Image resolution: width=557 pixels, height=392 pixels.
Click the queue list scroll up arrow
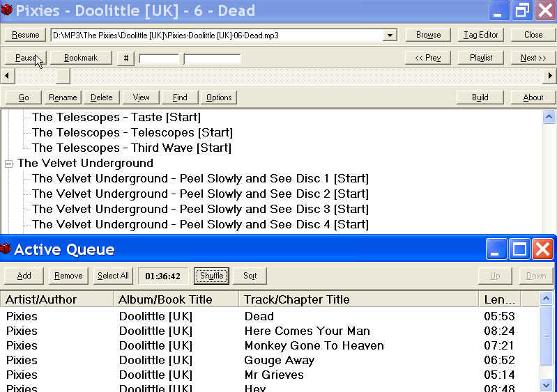(546, 298)
